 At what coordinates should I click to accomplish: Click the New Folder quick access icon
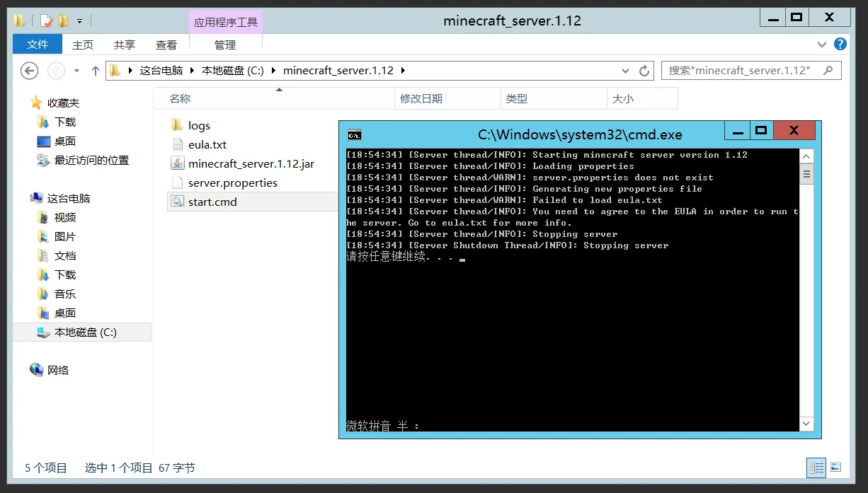point(64,21)
